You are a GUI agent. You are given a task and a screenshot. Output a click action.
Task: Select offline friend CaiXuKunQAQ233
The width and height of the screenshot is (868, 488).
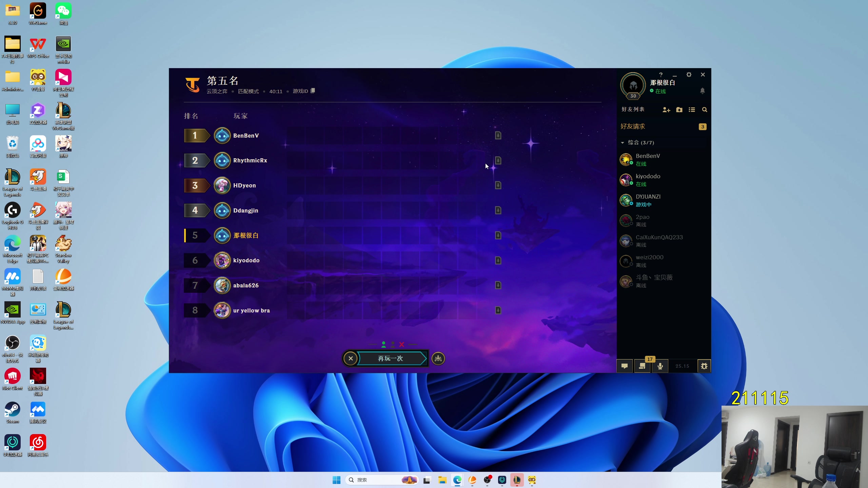[x=664, y=241]
